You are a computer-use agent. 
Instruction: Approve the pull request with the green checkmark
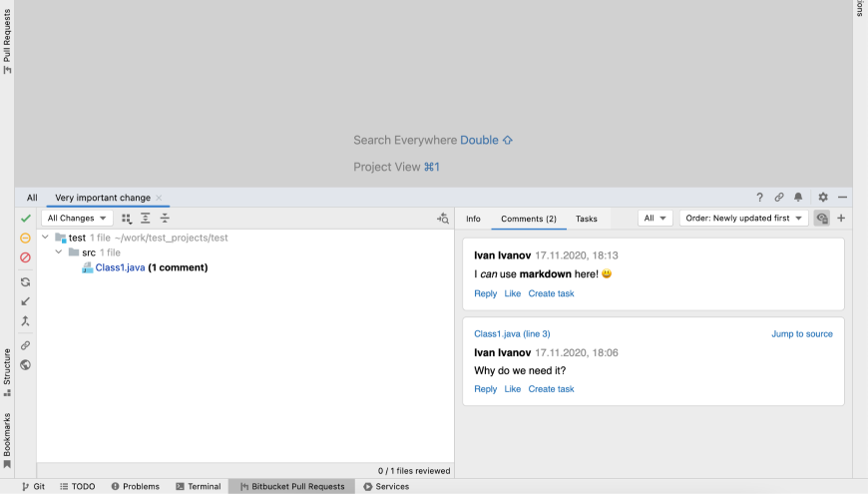click(26, 218)
